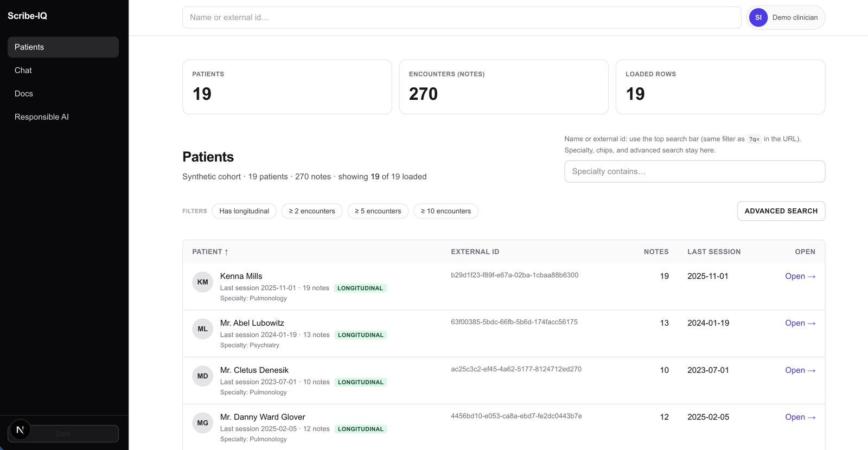The width and height of the screenshot is (868, 450).
Task: Click external ID 63f00385-5bdc-66fb-5b6d-174facc56175
Action: tap(514, 322)
